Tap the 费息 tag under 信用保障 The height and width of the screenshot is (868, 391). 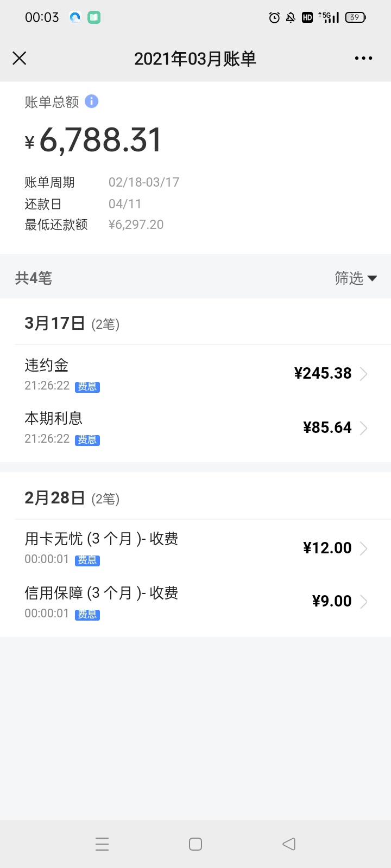pyautogui.click(x=87, y=615)
